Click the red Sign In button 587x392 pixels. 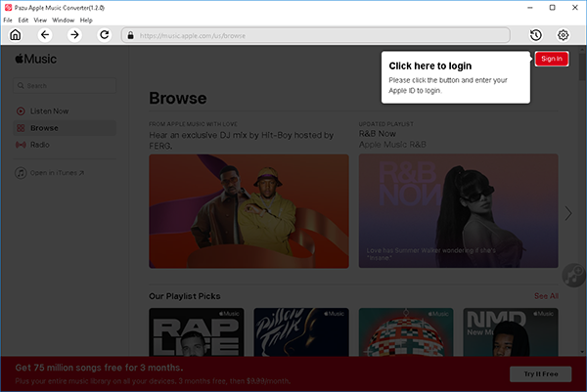[x=551, y=59]
